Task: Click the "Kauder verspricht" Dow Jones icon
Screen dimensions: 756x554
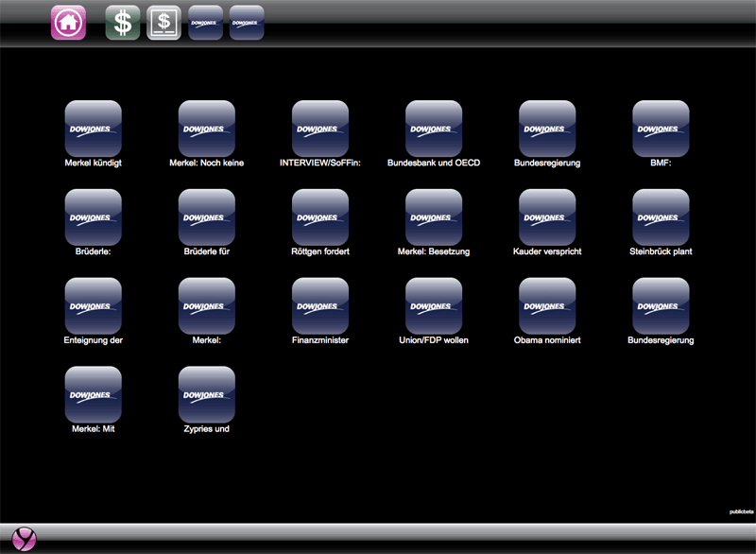Action: pos(547,217)
